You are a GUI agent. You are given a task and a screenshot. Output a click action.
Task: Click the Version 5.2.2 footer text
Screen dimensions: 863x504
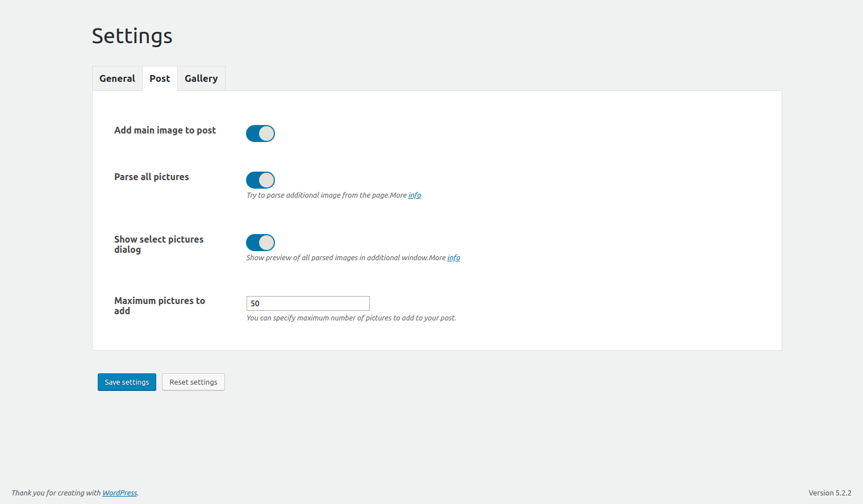[x=829, y=493]
